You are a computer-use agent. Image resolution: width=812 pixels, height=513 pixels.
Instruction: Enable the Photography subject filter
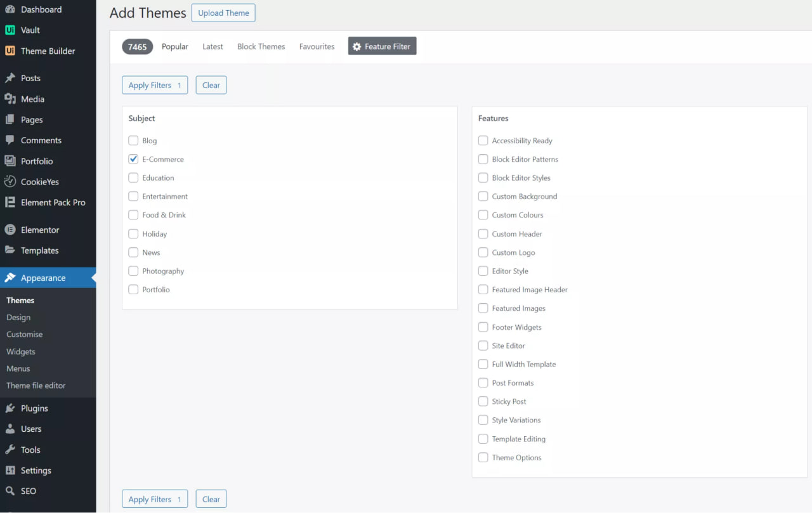pos(133,271)
